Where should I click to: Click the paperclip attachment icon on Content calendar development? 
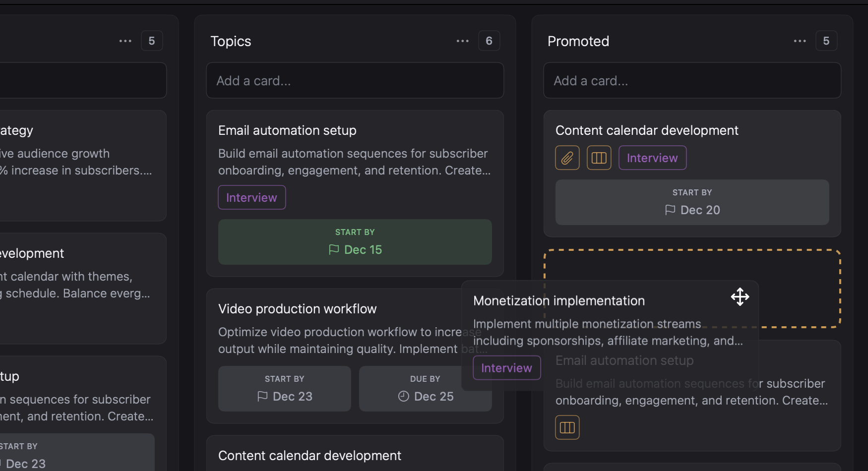click(x=567, y=158)
